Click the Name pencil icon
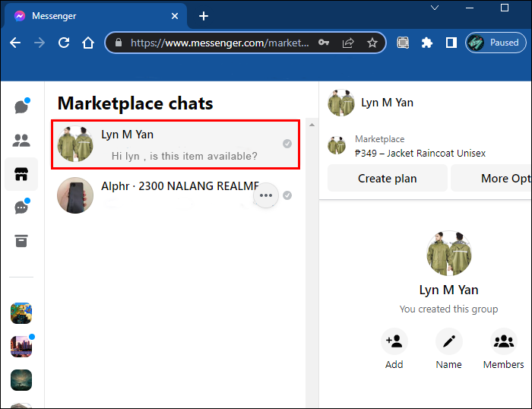The width and height of the screenshot is (532, 409). click(x=448, y=342)
